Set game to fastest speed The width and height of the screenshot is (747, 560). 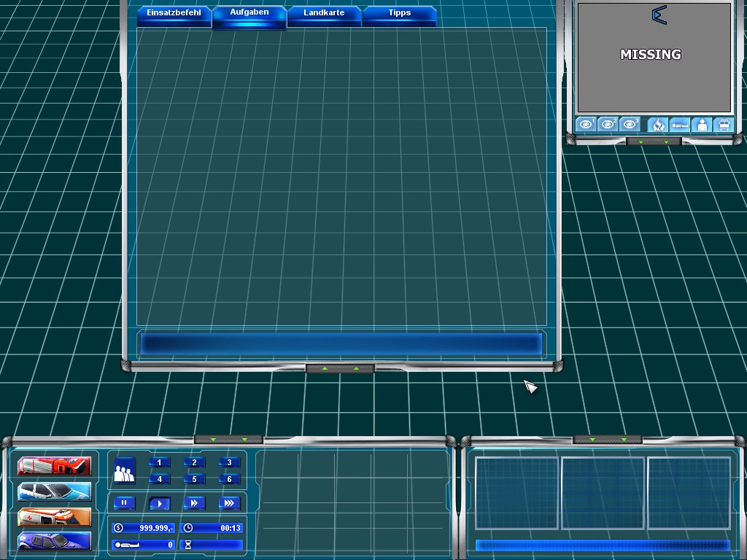pyautogui.click(x=229, y=503)
